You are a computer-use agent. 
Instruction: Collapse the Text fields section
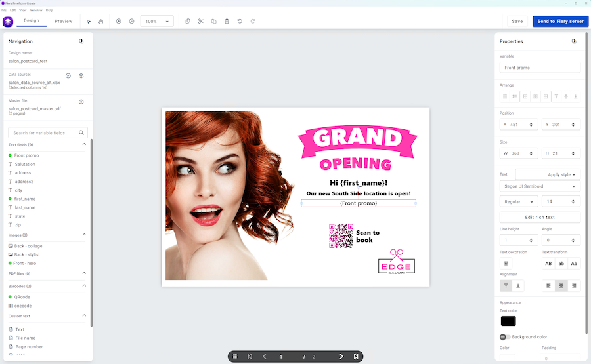tap(84, 144)
